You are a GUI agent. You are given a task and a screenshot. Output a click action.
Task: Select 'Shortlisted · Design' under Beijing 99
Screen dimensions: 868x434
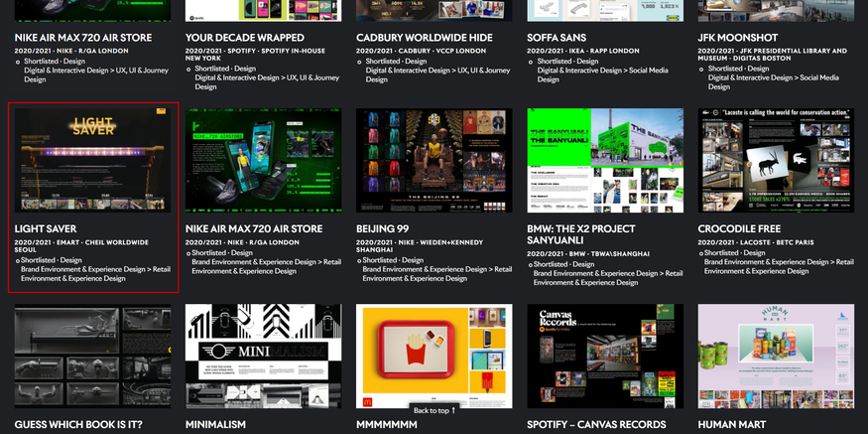pos(393,260)
